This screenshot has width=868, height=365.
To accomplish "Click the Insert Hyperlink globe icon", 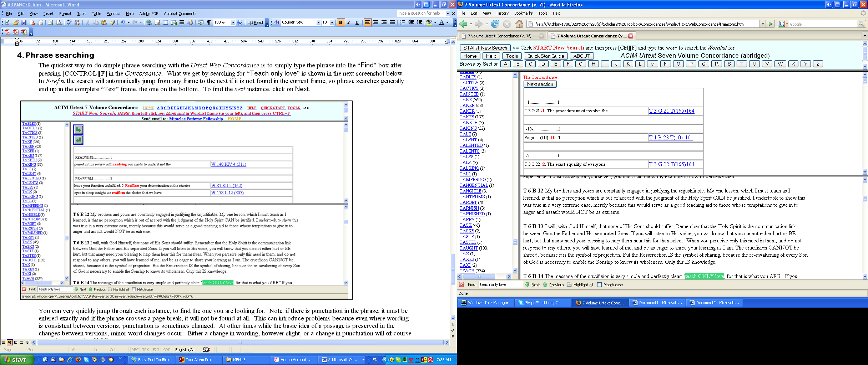I will (x=149, y=22).
